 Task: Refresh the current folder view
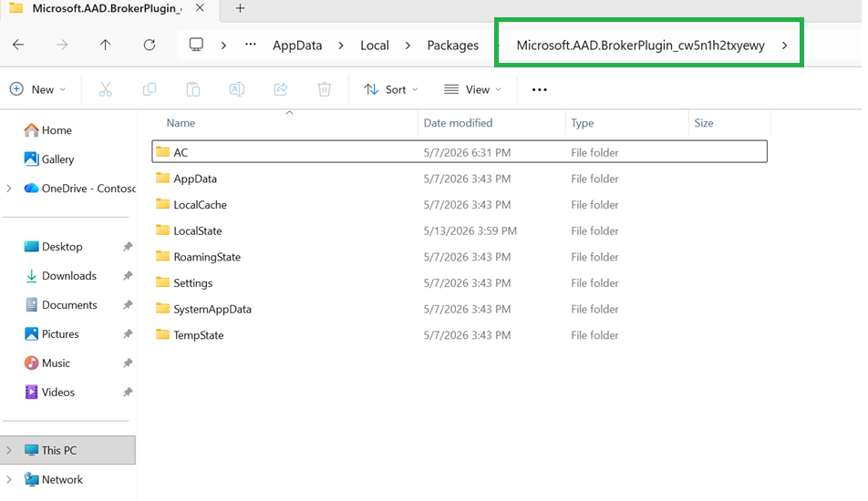pos(150,45)
